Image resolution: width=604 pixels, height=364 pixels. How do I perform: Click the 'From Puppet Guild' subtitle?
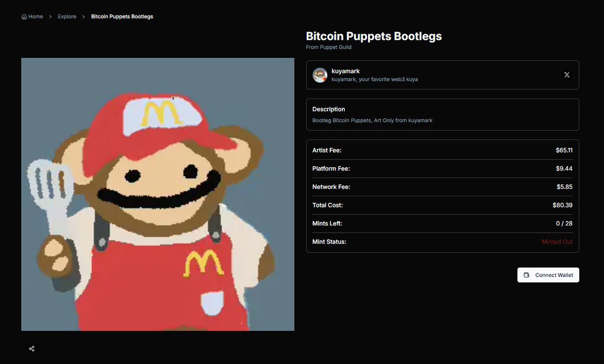(x=329, y=47)
